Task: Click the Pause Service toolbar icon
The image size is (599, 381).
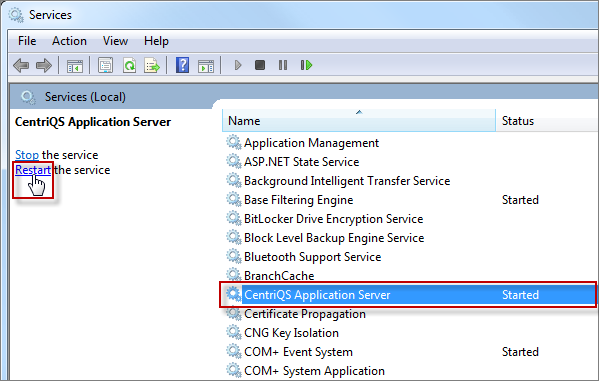Action: pyautogui.click(x=283, y=65)
